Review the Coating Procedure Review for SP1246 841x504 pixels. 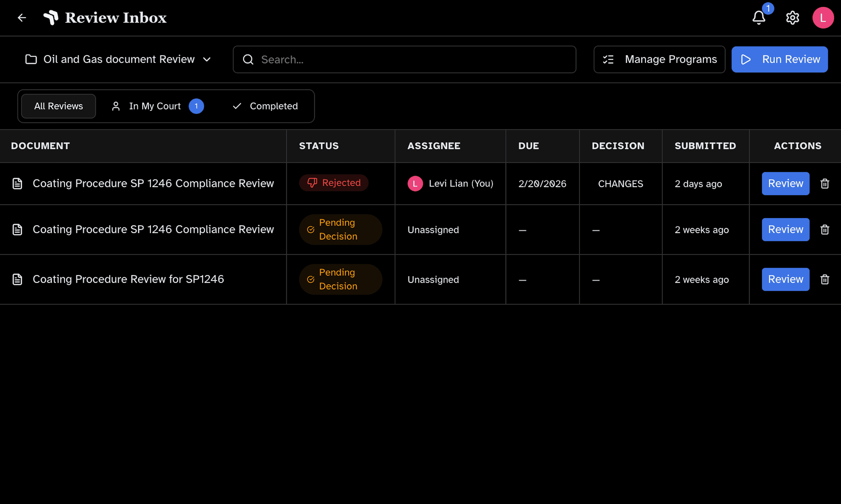785,279
